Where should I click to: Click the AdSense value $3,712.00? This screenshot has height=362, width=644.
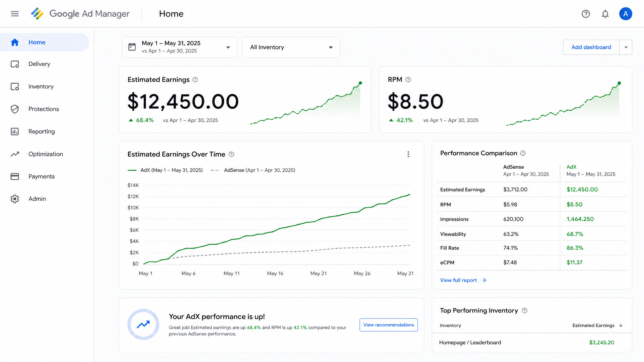pos(515,190)
